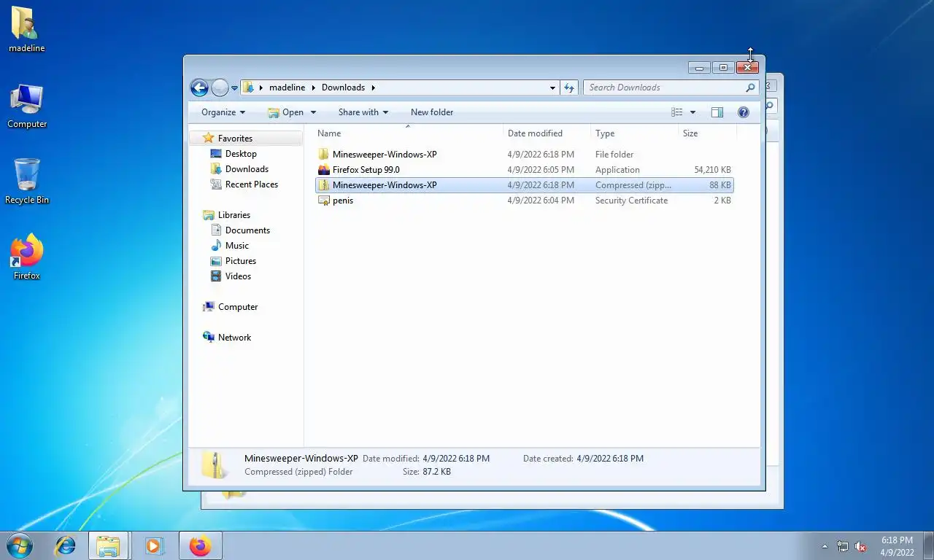The height and width of the screenshot is (560, 934).
Task: Open the view options dropdown arrow
Action: pos(692,112)
